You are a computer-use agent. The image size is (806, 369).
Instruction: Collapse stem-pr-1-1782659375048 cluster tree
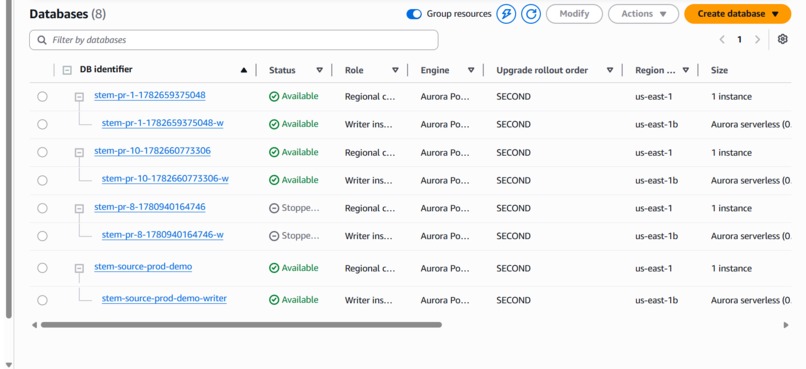tap(79, 97)
